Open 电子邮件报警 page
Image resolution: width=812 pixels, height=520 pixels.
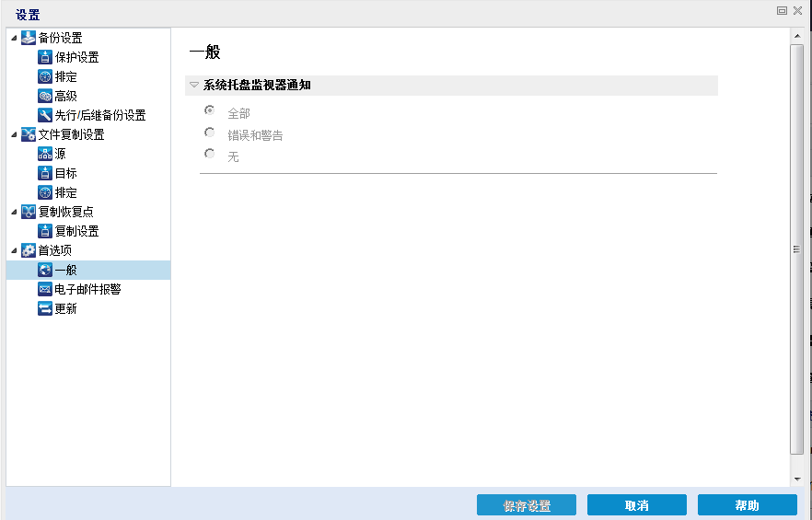click(87, 289)
